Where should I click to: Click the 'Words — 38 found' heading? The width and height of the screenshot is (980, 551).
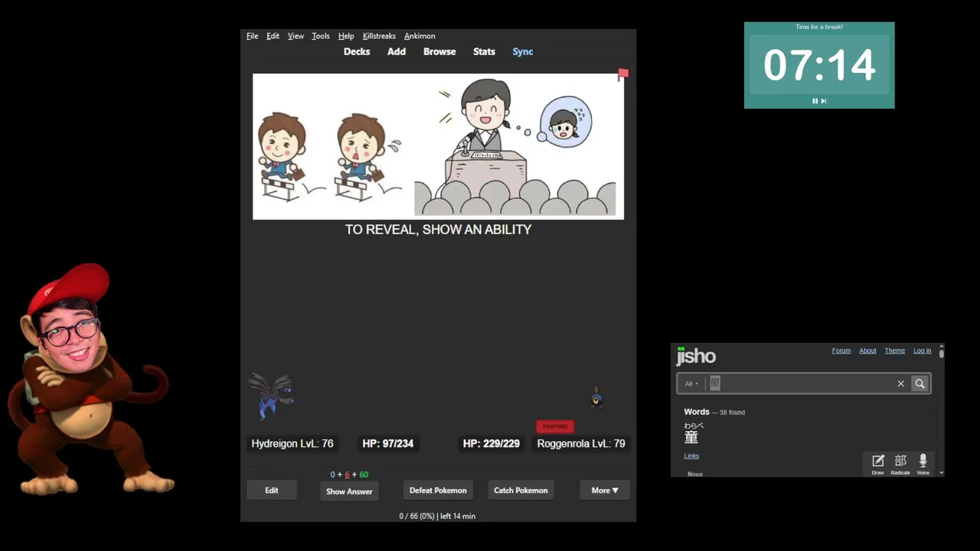(x=714, y=412)
